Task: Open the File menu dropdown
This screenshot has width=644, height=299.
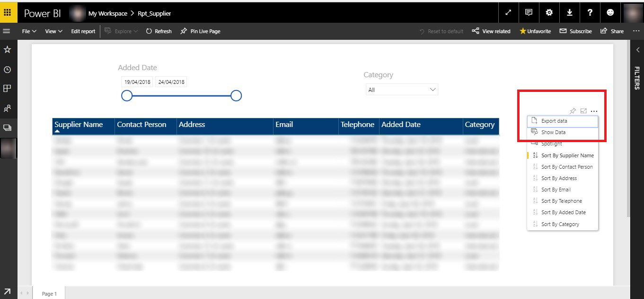Action: point(29,31)
